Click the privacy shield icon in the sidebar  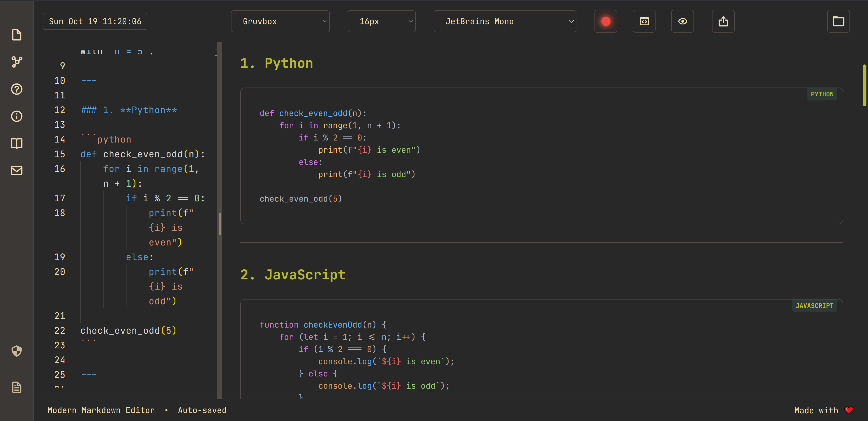tap(17, 351)
